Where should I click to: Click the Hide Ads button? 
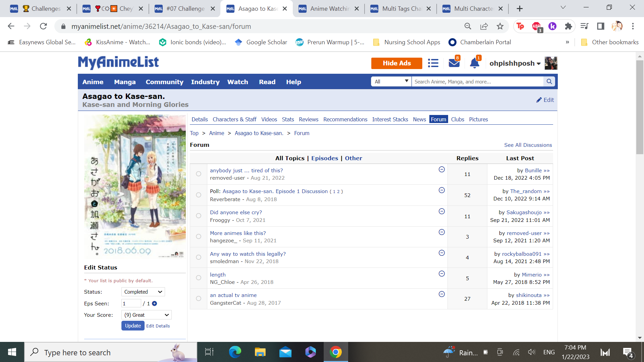click(x=397, y=63)
